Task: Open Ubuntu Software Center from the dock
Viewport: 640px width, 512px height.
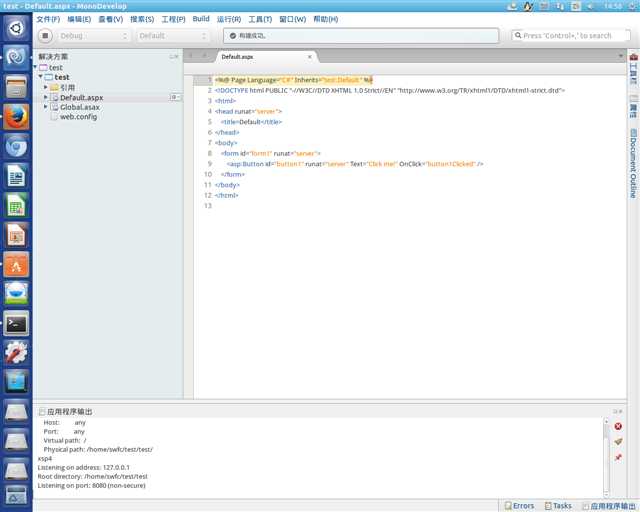Action: click(16, 265)
